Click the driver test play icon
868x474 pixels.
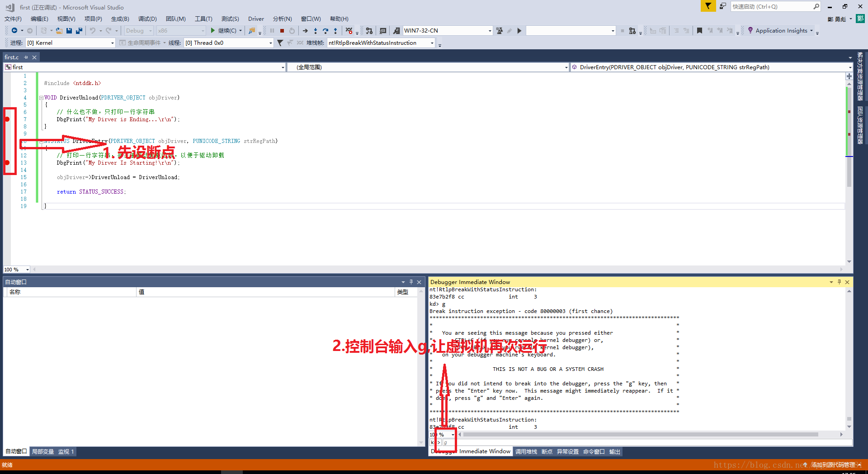pyautogui.click(x=519, y=31)
